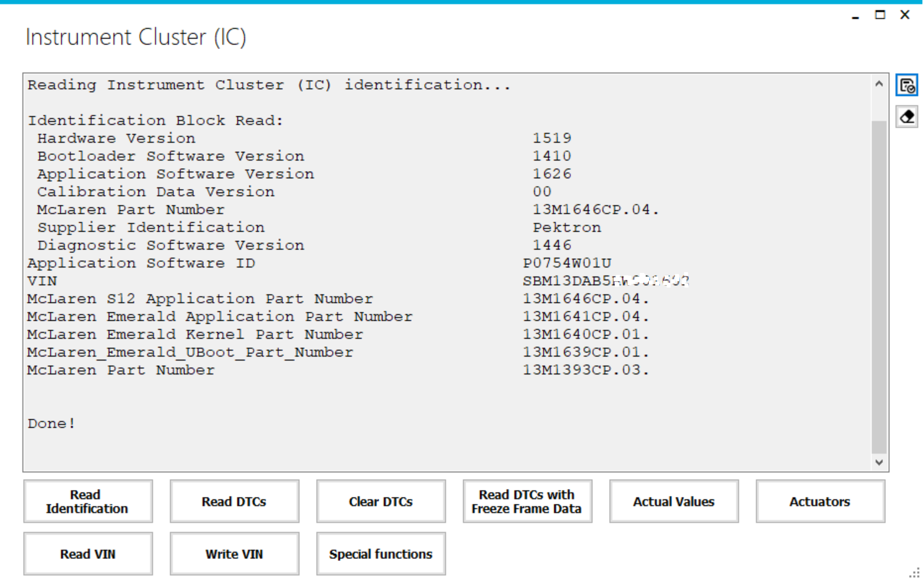Click the 'Done!' status line
This screenshot has width=924, height=581.
51,424
